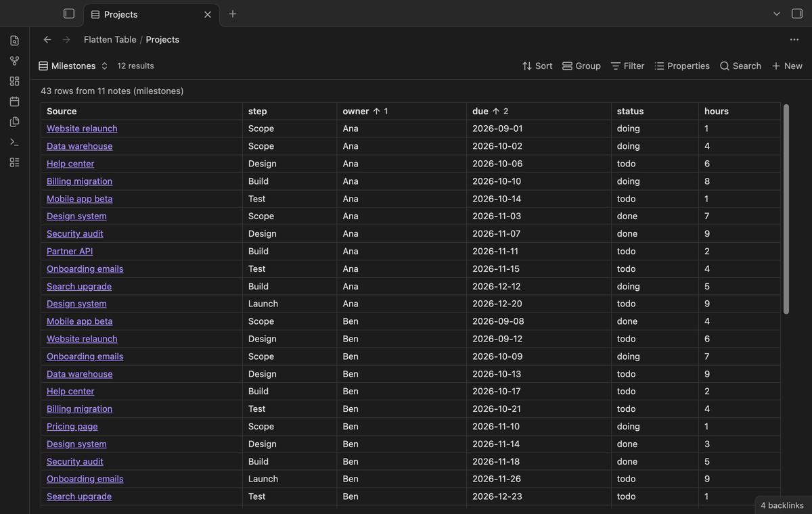Open the bases list icon in ribbon
812x514 pixels.
(14, 162)
